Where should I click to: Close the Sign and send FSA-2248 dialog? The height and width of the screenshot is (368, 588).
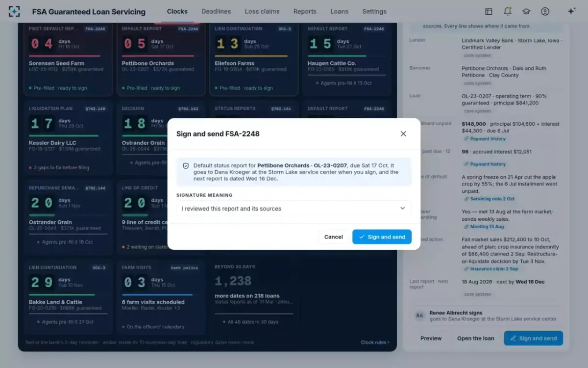point(403,133)
